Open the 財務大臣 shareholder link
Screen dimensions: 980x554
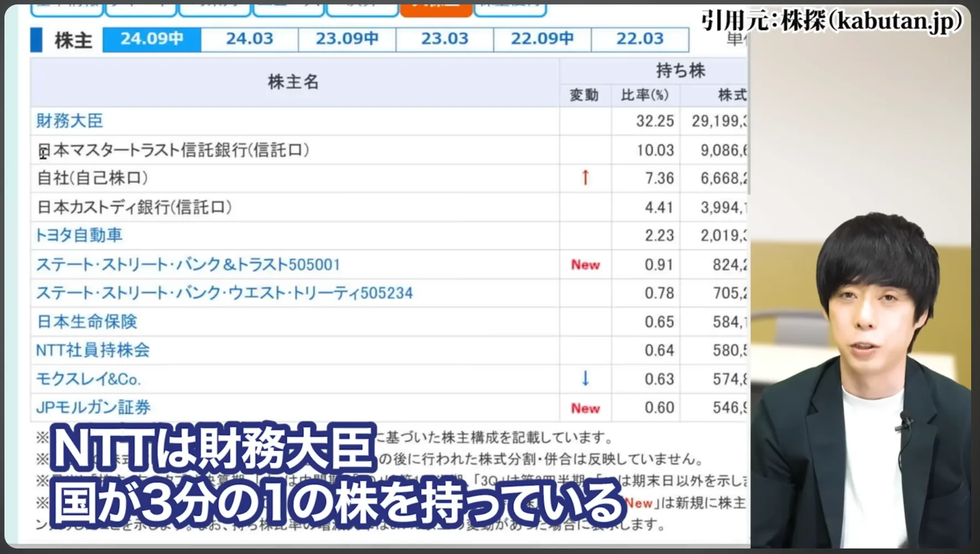pyautogui.click(x=70, y=121)
